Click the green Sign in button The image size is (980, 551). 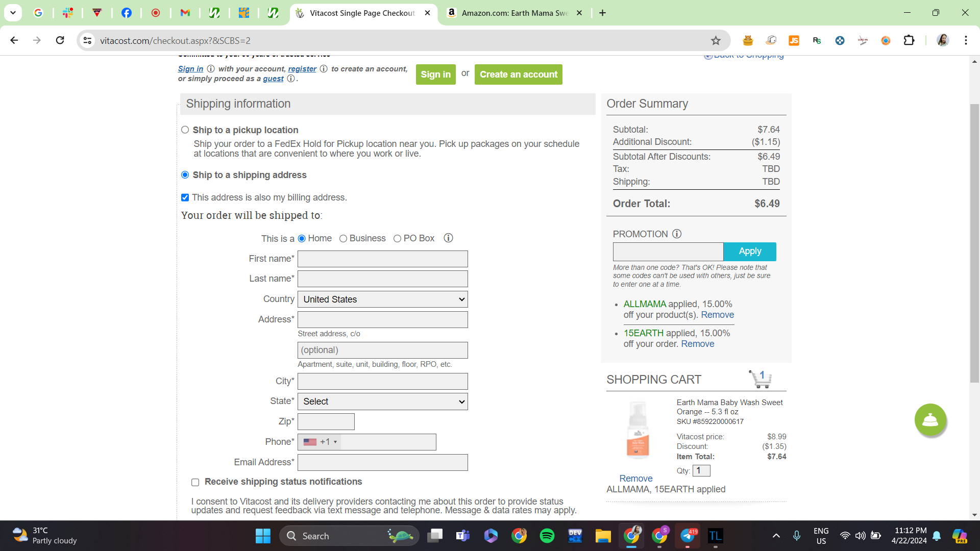tap(436, 74)
